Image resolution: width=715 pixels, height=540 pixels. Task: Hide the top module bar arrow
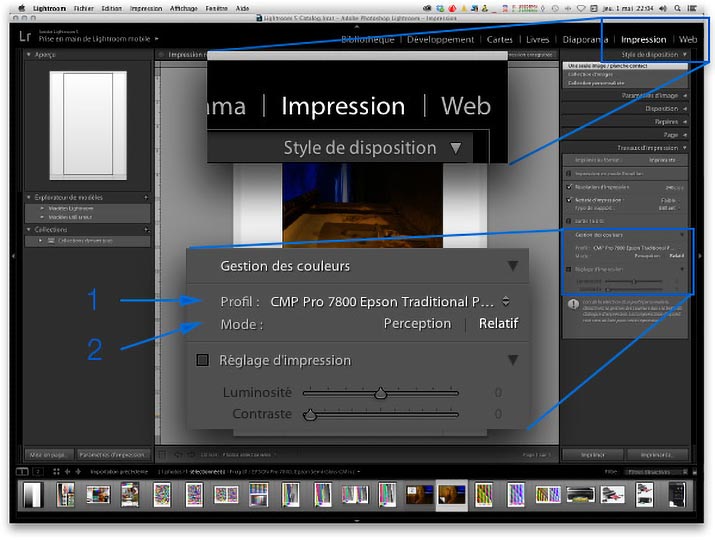click(357, 26)
